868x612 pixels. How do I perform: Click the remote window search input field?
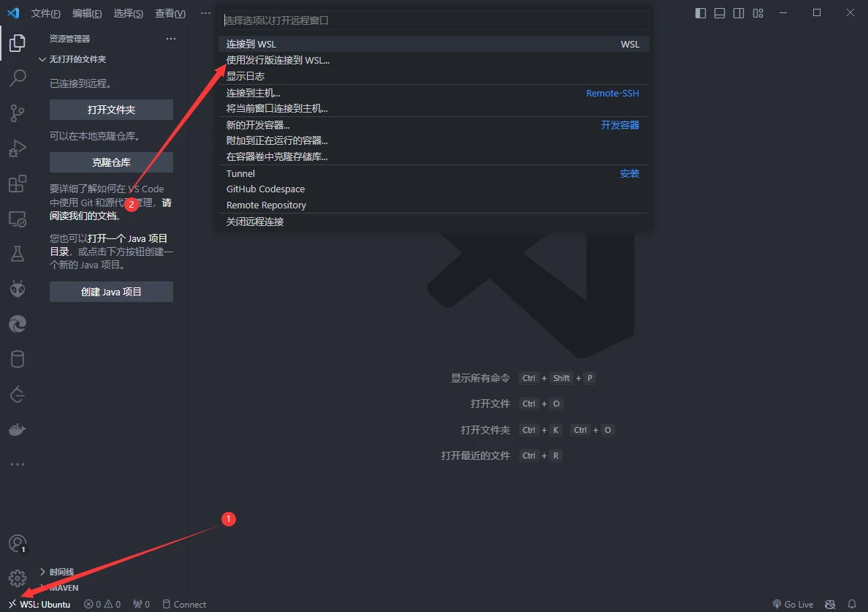pos(434,20)
